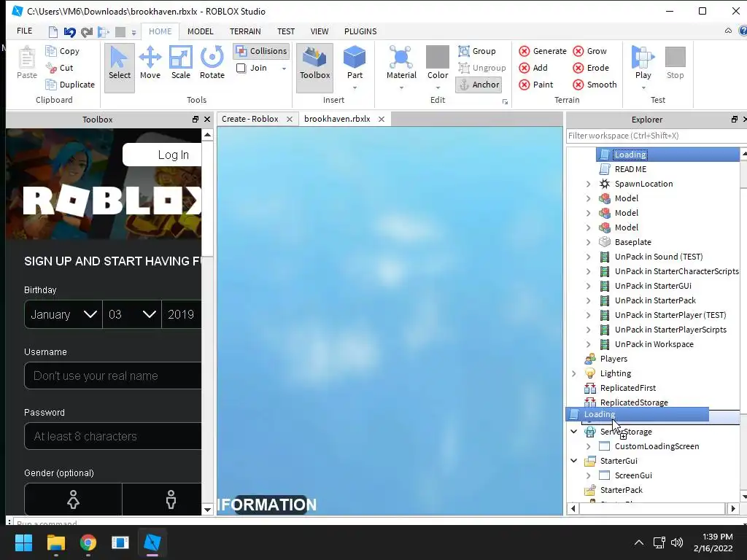Click the Undo arrow in quick access
The width and height of the screenshot is (747, 560).
pyautogui.click(x=69, y=32)
